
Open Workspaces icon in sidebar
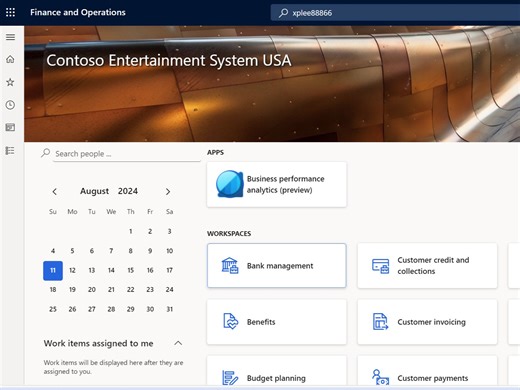click(10, 127)
